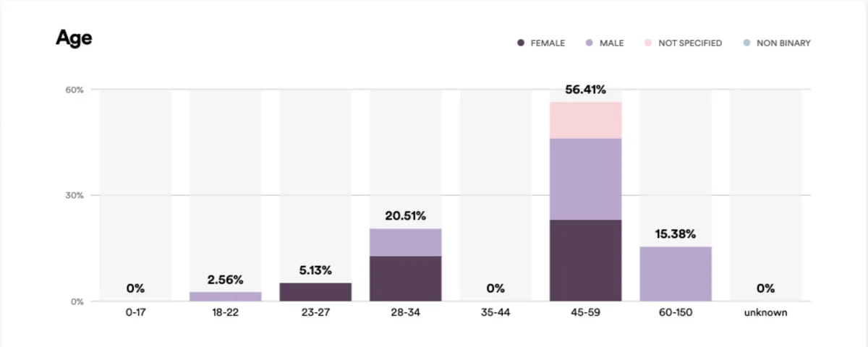Select the male segment of 28-34 bar
This screenshot has height=347, width=868.
[405, 242]
